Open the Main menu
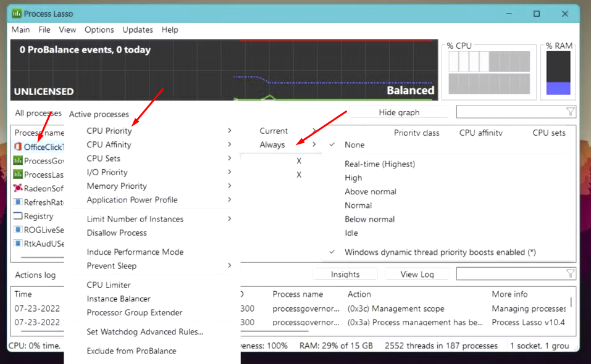This screenshot has width=591, height=364. pyautogui.click(x=21, y=30)
